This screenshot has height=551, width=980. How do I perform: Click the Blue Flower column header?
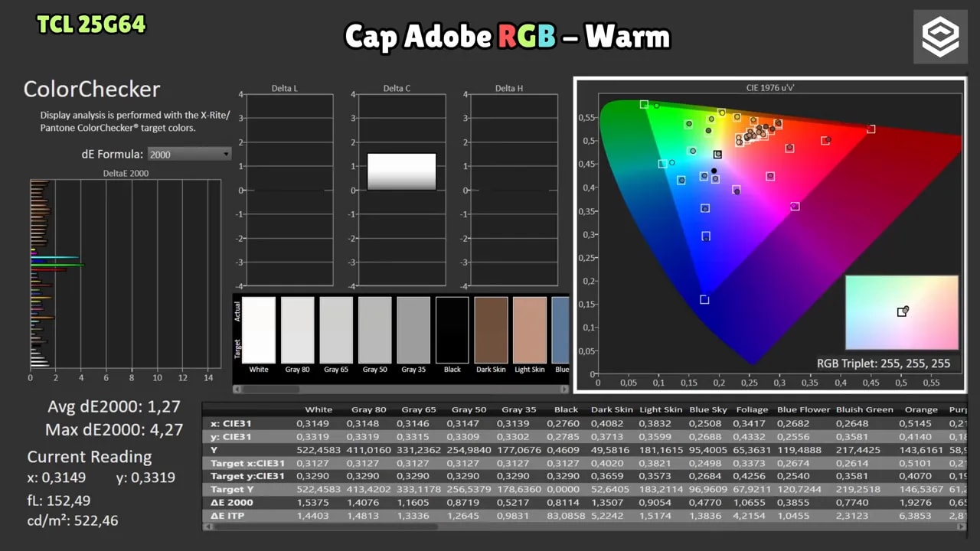(802, 409)
